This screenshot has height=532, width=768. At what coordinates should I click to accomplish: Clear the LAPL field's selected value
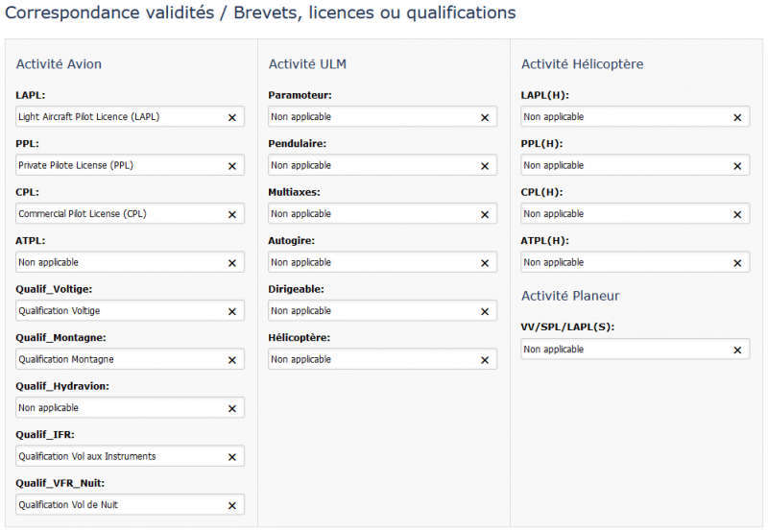click(x=231, y=117)
